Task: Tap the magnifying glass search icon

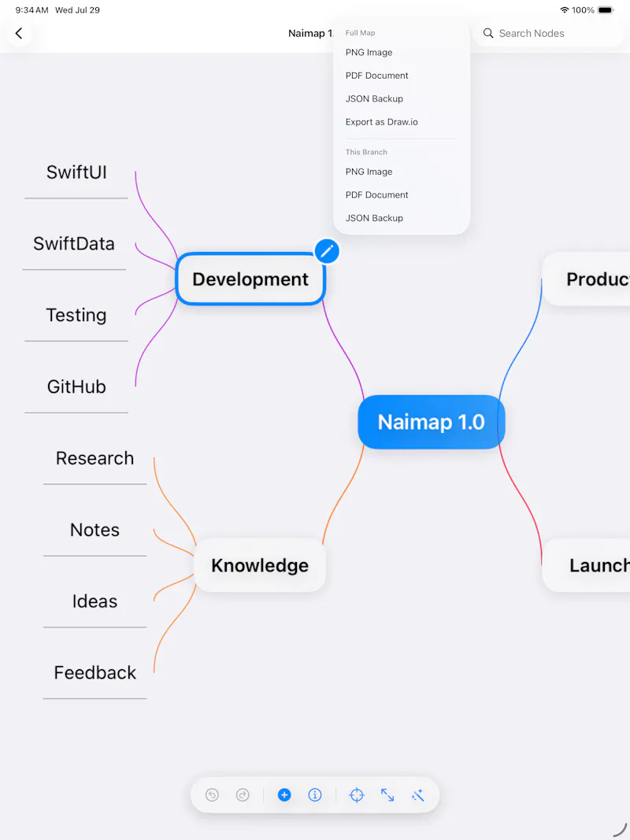Action: pos(488,33)
